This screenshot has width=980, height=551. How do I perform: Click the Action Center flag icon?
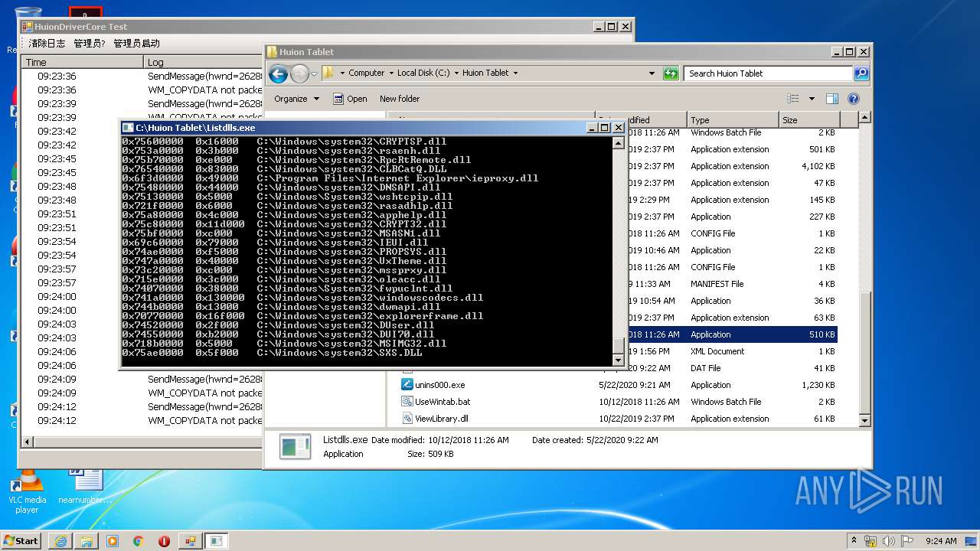point(907,540)
